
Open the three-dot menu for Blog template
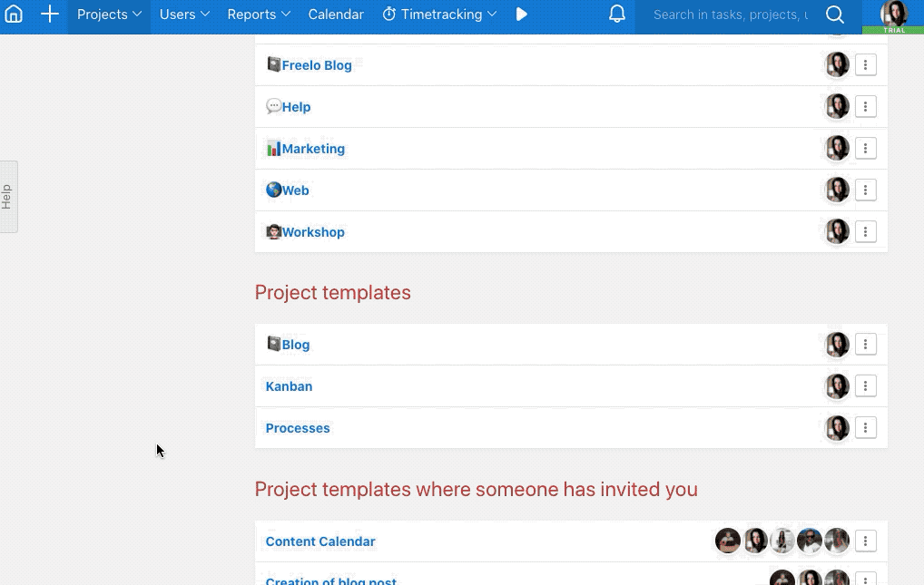pos(865,345)
